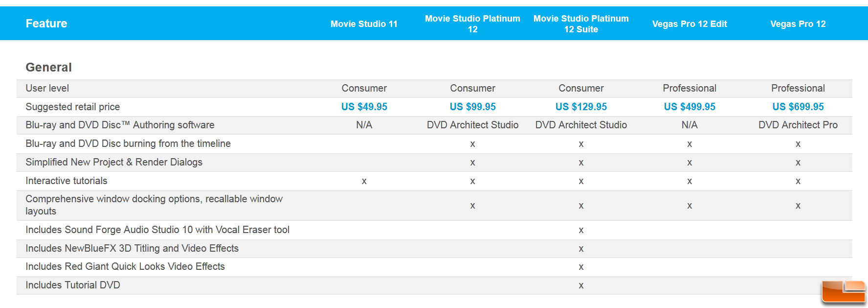This screenshot has height=308, width=868.
Task: Select the US $129.95 price link
Action: click(x=581, y=107)
